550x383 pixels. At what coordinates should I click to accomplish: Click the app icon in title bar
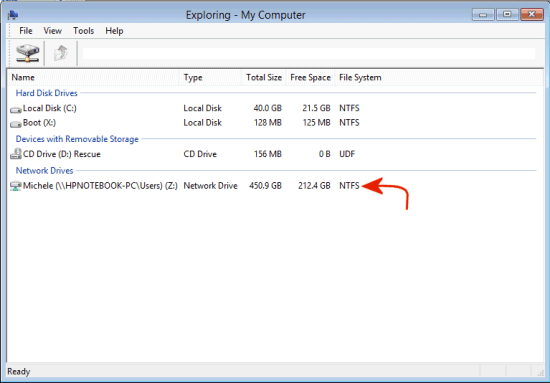pyautogui.click(x=13, y=15)
